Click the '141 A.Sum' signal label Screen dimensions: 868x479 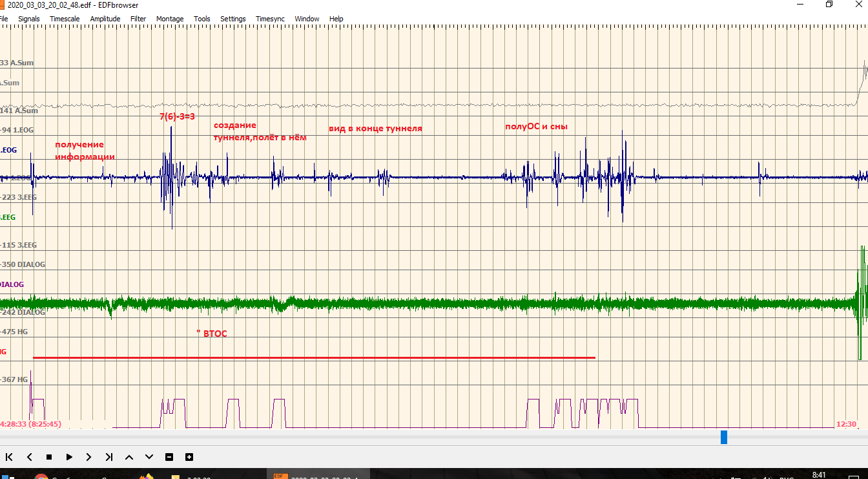[x=19, y=111]
